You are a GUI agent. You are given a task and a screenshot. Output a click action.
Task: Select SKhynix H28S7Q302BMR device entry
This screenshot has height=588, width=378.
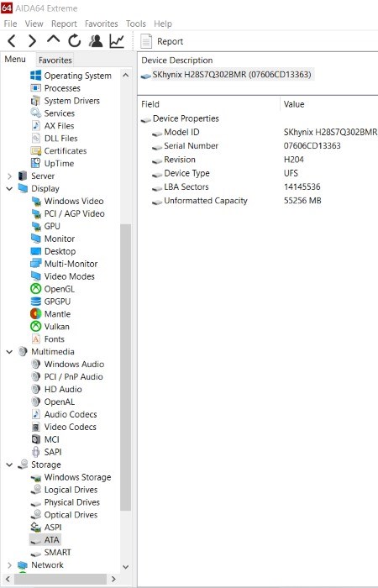226,75
